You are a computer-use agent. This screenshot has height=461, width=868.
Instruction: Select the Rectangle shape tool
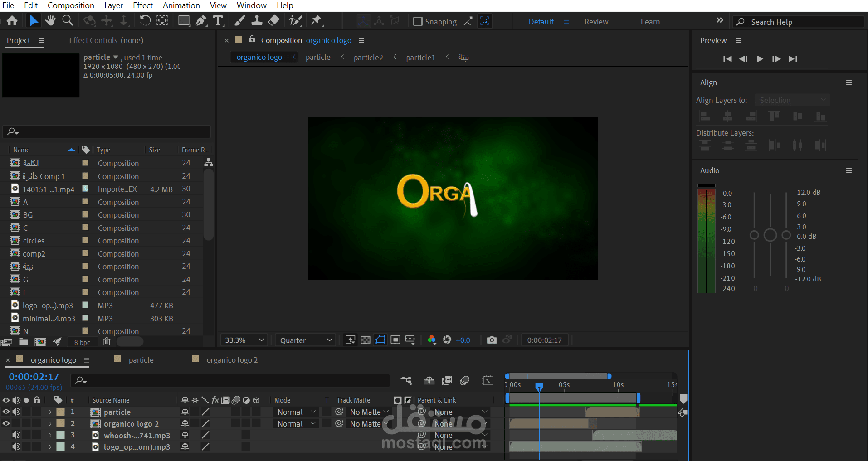[184, 21]
